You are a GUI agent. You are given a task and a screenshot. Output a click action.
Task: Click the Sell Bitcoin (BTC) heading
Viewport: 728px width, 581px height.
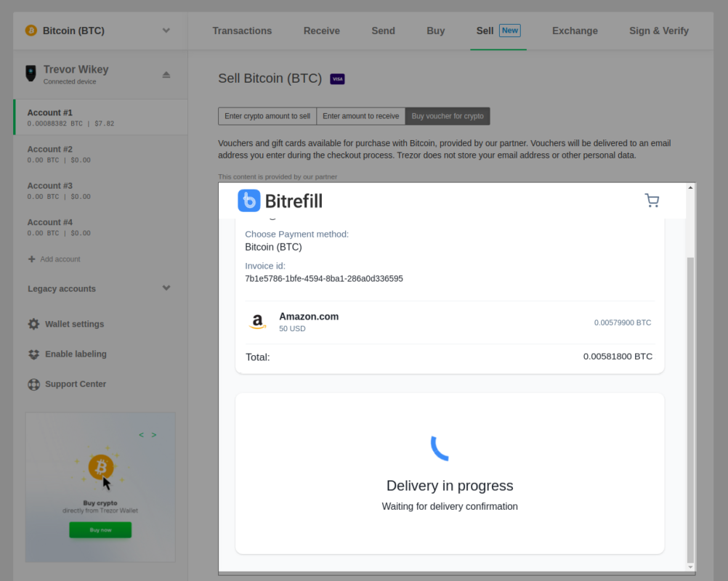point(270,78)
